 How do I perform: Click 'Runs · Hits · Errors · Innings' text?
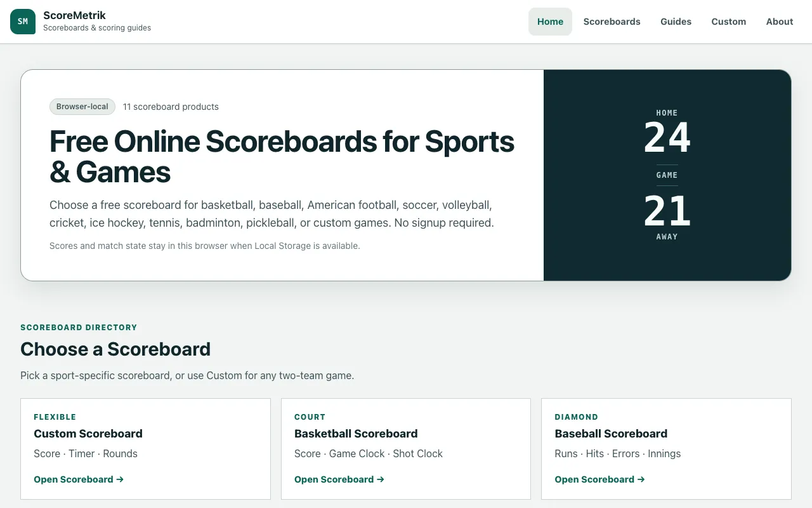[x=618, y=453]
